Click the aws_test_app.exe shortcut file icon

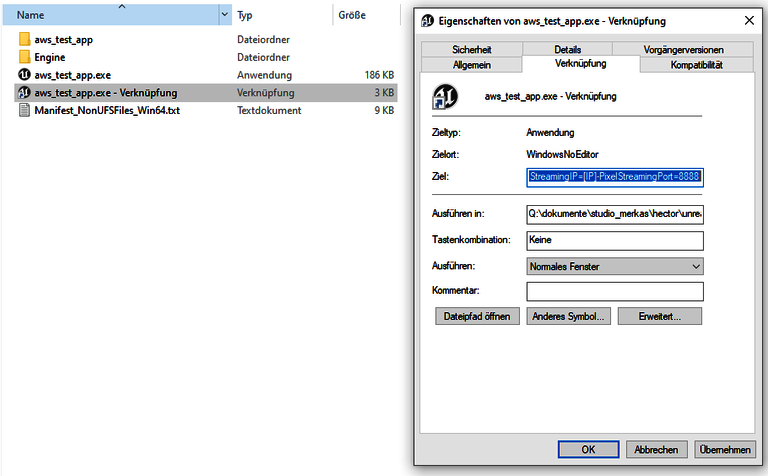coord(25,93)
